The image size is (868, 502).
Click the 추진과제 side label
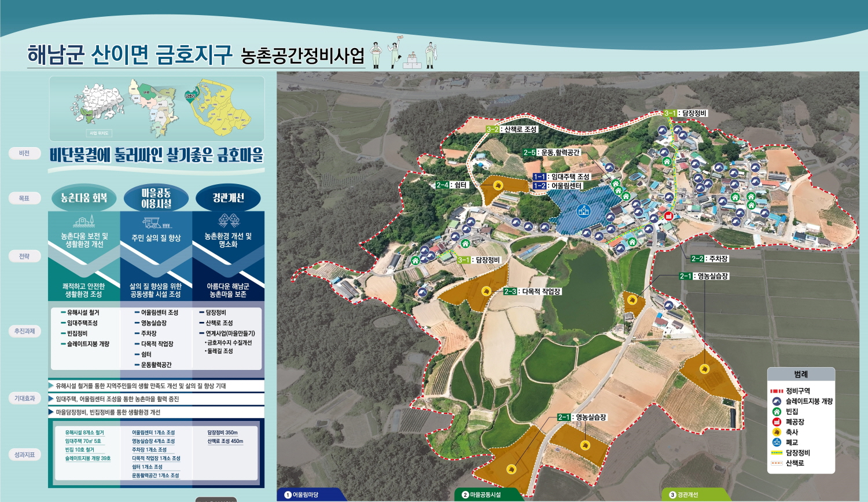24,331
